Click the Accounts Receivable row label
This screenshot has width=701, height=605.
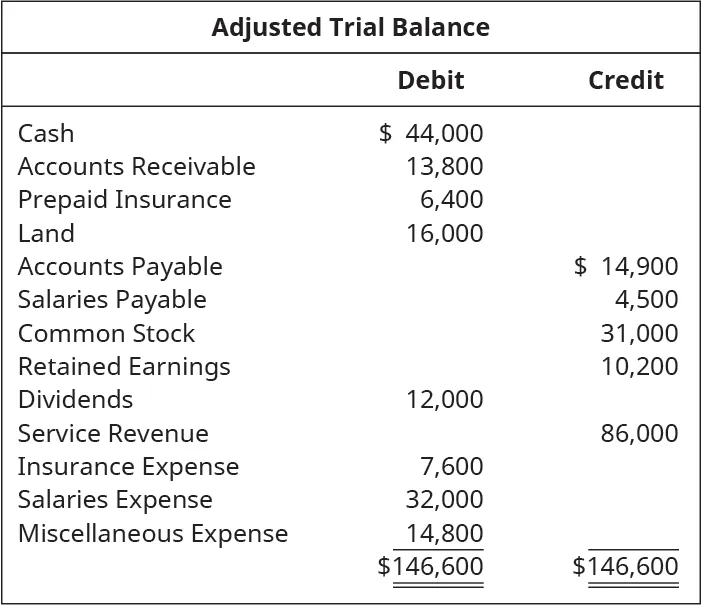click(137, 167)
